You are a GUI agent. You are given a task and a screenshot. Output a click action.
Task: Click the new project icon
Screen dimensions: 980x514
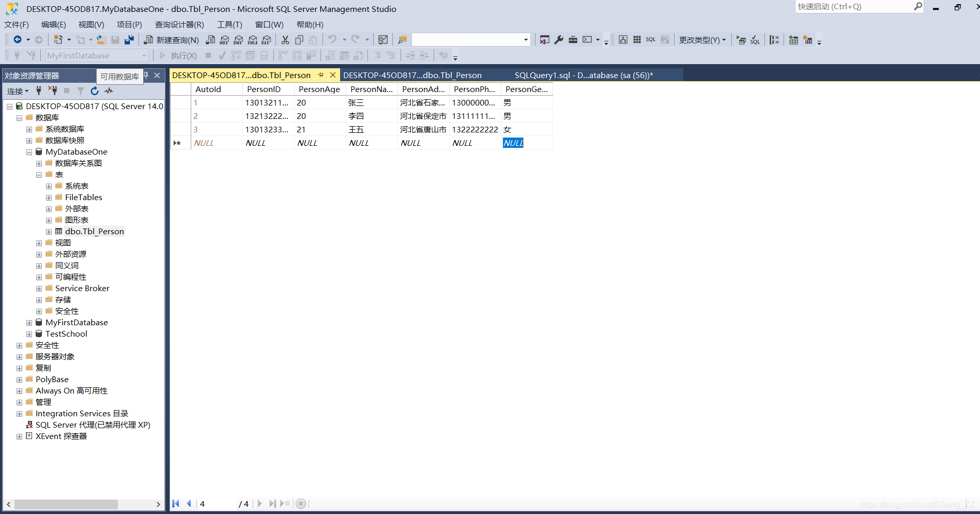click(58, 40)
